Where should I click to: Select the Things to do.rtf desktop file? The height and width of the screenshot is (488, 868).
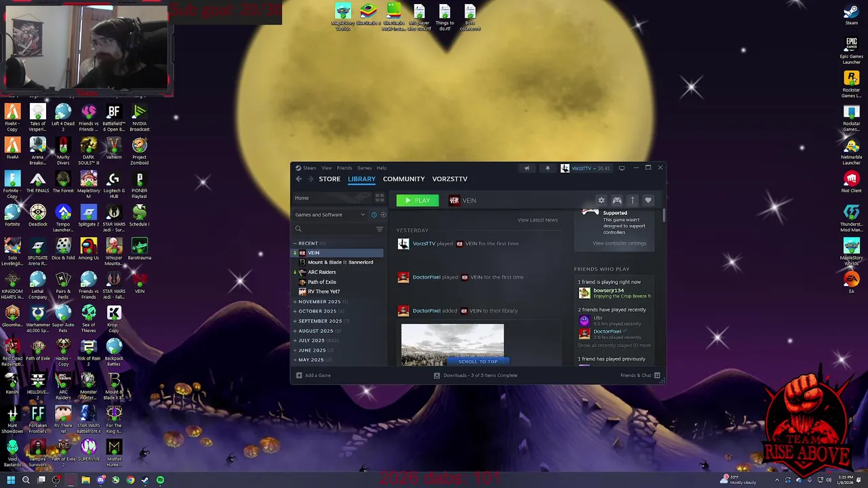[x=445, y=18]
